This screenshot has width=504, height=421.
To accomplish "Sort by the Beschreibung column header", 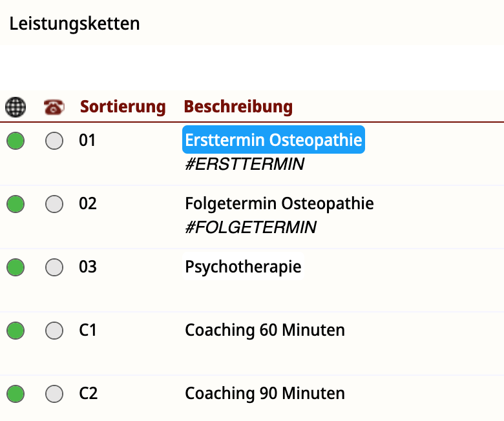I will click(238, 107).
